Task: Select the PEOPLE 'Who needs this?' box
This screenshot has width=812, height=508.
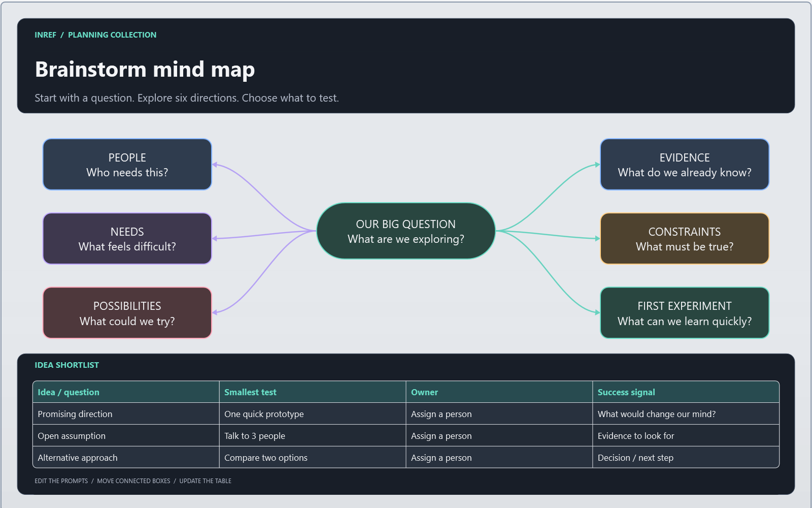Action: coord(127,165)
